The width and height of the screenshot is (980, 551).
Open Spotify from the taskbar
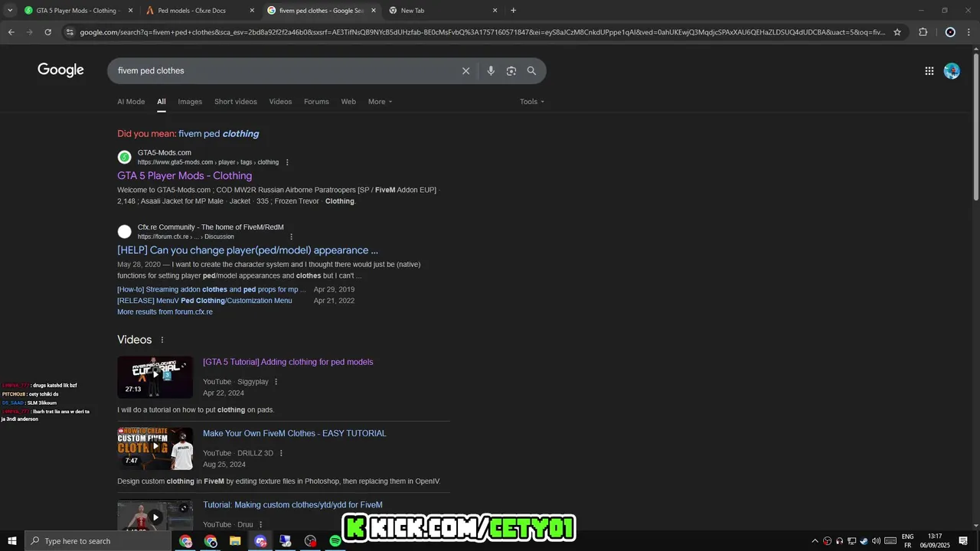point(335,541)
